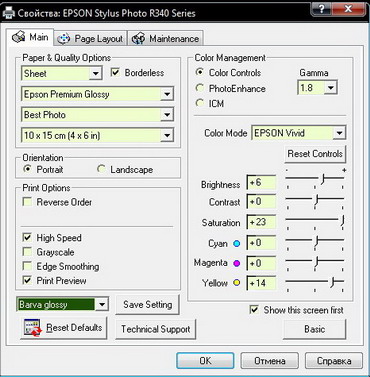This screenshot has width=370, height=377.
Task: Click the Yellow +14 value field
Action: (261, 283)
